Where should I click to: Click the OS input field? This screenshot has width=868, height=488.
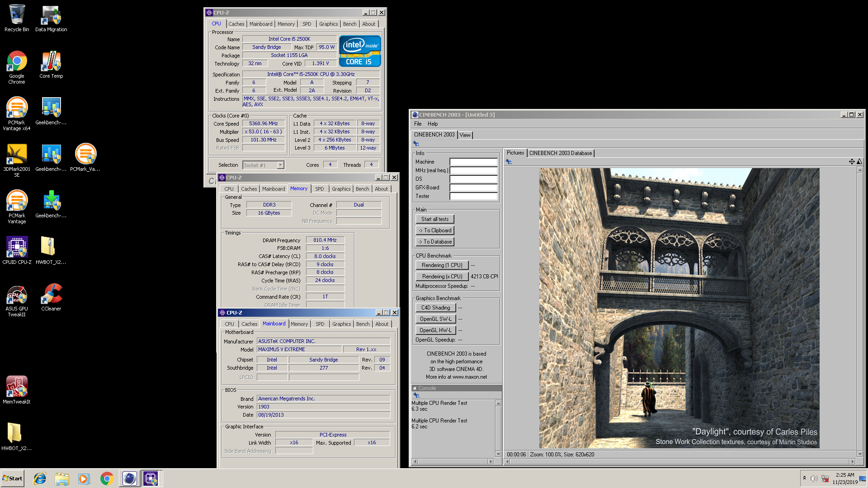[473, 179]
